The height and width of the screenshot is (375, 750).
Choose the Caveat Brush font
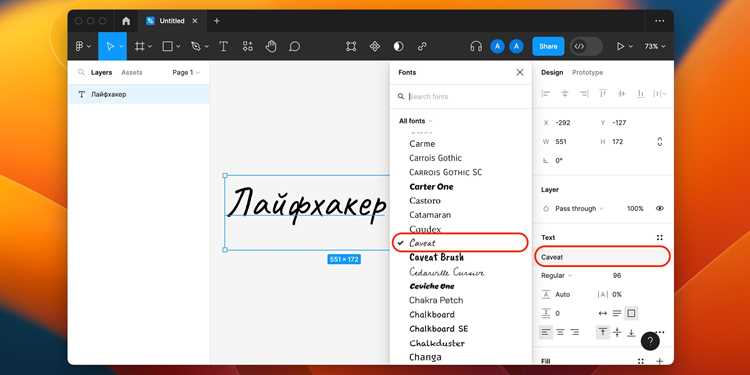coord(436,257)
